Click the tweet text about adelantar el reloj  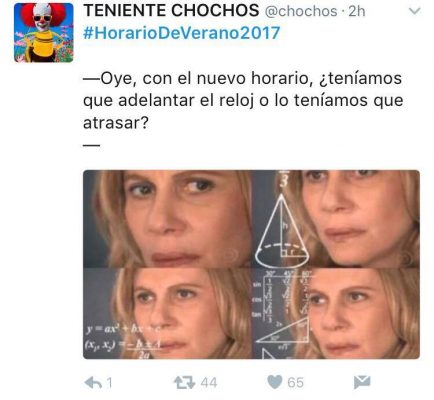pos(243,101)
